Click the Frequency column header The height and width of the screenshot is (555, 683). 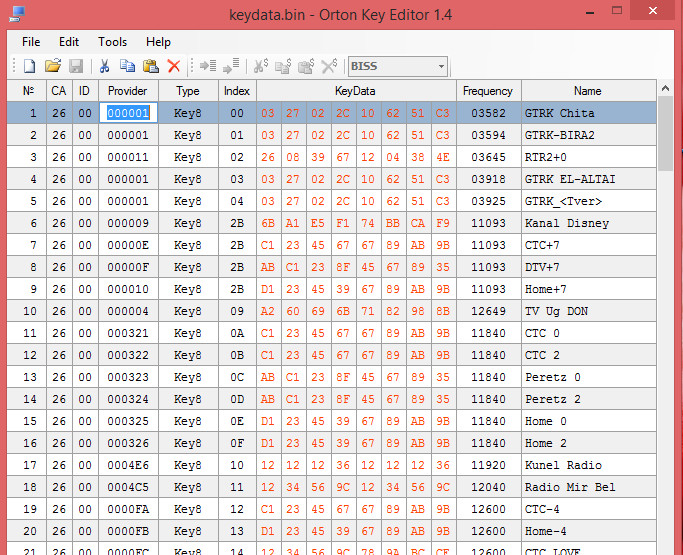click(x=488, y=91)
